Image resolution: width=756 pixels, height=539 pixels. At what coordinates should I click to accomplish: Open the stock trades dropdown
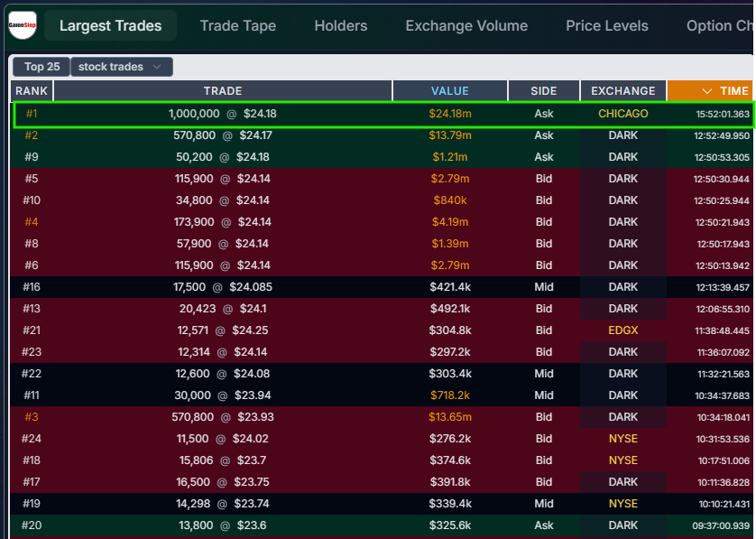click(122, 67)
